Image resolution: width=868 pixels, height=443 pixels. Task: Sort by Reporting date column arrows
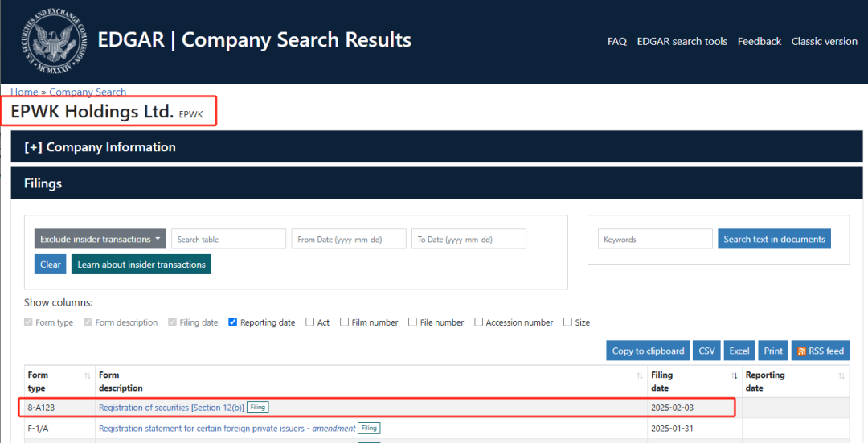(x=841, y=376)
